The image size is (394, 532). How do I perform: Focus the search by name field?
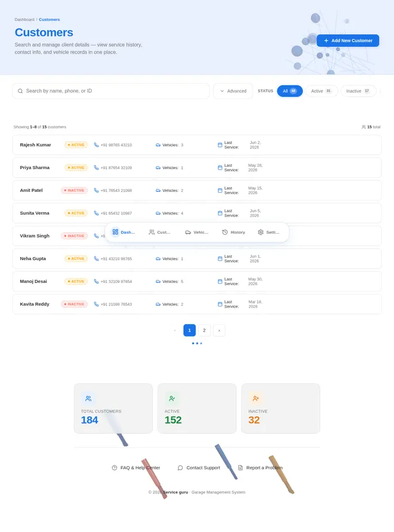pos(111,91)
